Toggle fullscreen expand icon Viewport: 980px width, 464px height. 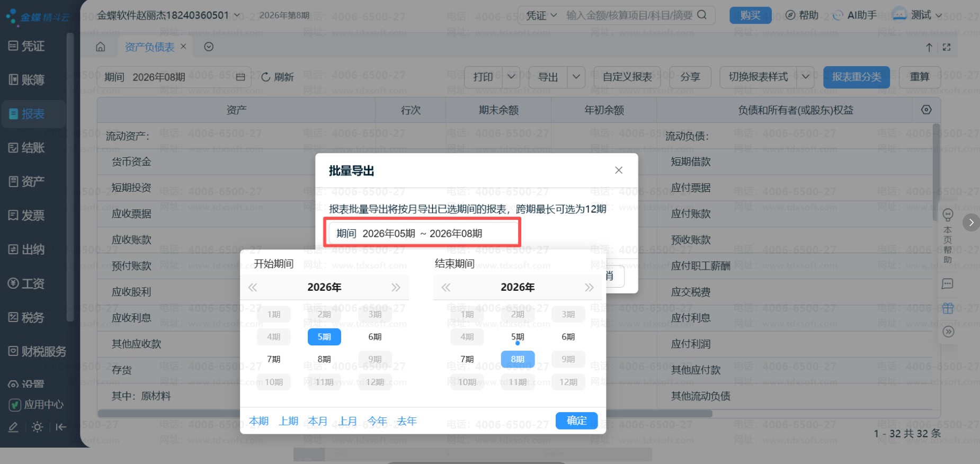tap(947, 47)
